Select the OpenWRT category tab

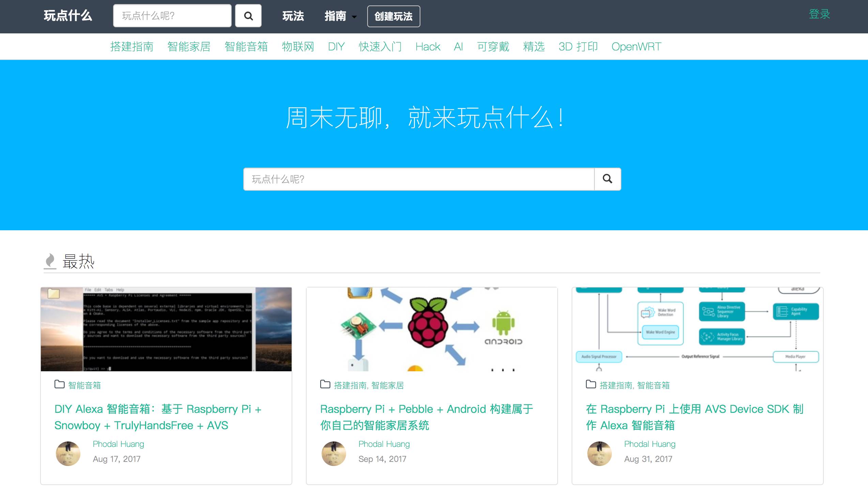636,47
